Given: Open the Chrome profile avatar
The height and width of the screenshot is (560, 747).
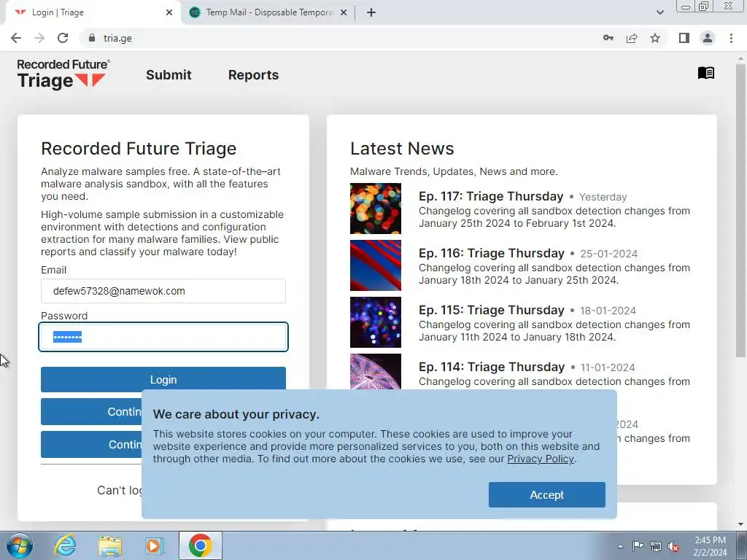Looking at the screenshot, I should 708,38.
